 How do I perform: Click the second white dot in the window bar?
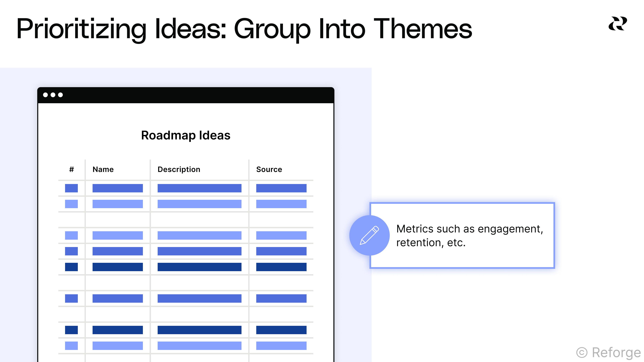click(53, 95)
